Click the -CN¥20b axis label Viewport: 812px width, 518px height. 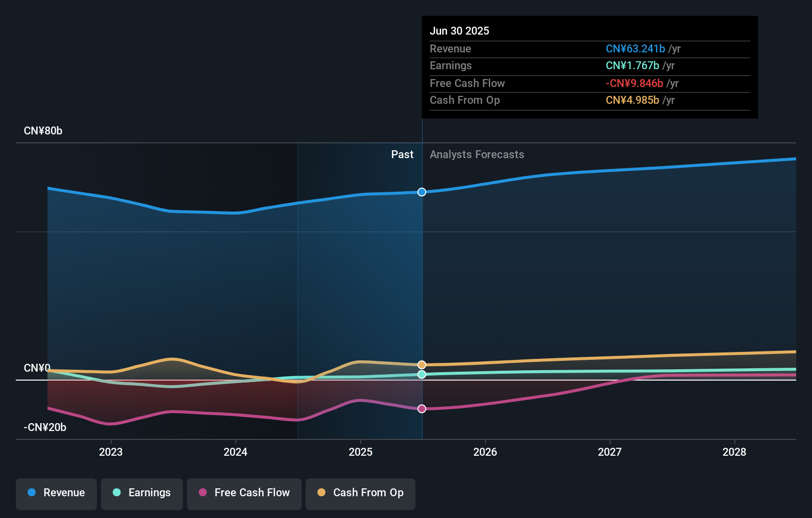45,427
